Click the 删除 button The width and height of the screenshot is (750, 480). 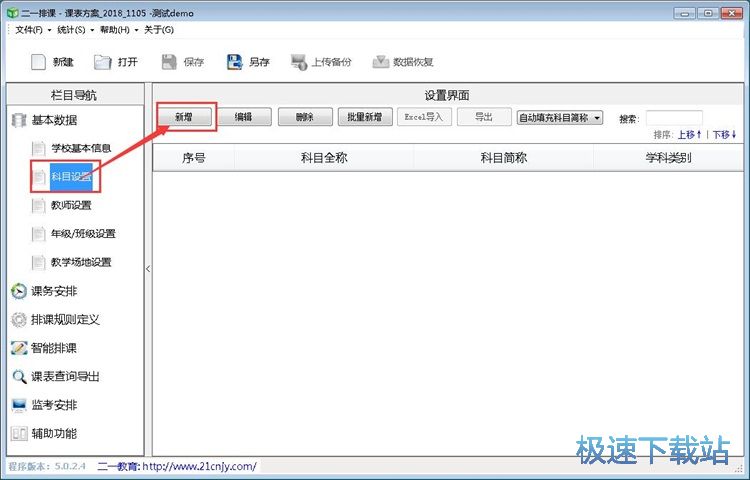(305, 117)
